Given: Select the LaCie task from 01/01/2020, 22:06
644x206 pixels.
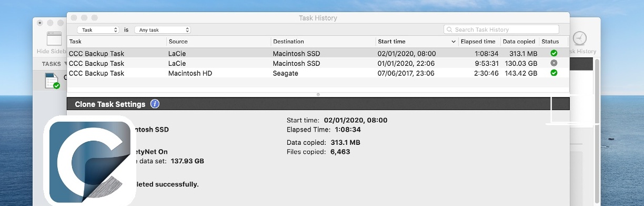Looking at the screenshot, I should (x=318, y=63).
